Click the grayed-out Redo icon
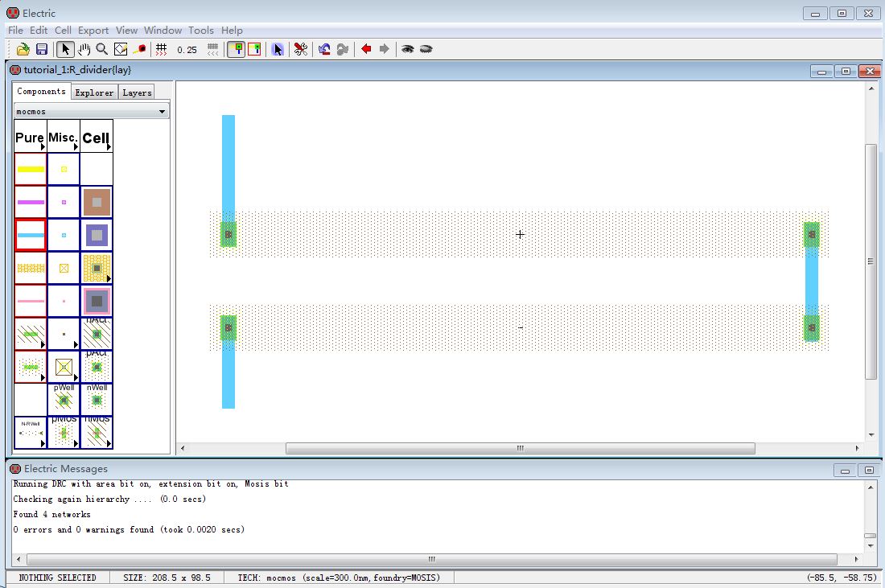885x588 pixels. click(x=343, y=49)
